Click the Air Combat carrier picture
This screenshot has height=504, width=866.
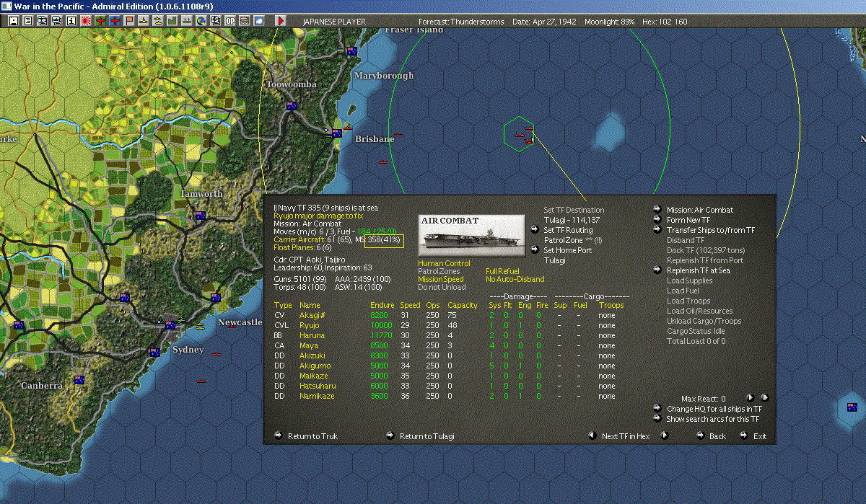472,234
